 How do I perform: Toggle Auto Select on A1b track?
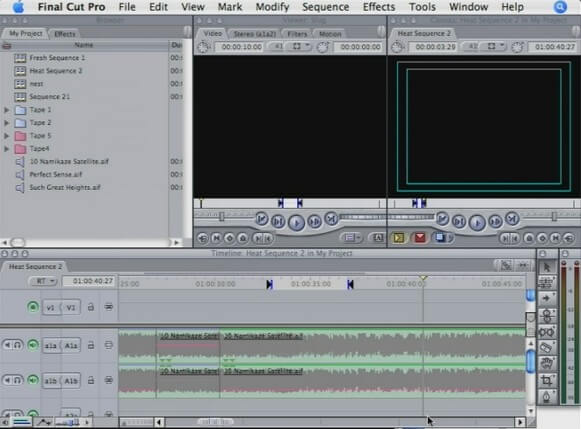point(109,380)
